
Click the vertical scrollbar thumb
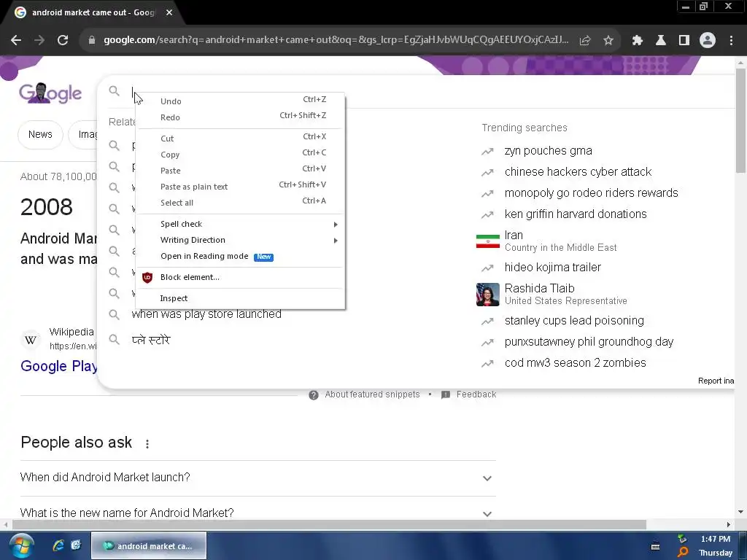[740, 120]
